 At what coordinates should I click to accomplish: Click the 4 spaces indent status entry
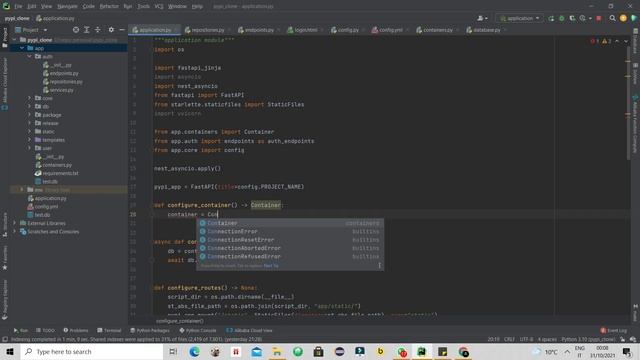coord(547,339)
